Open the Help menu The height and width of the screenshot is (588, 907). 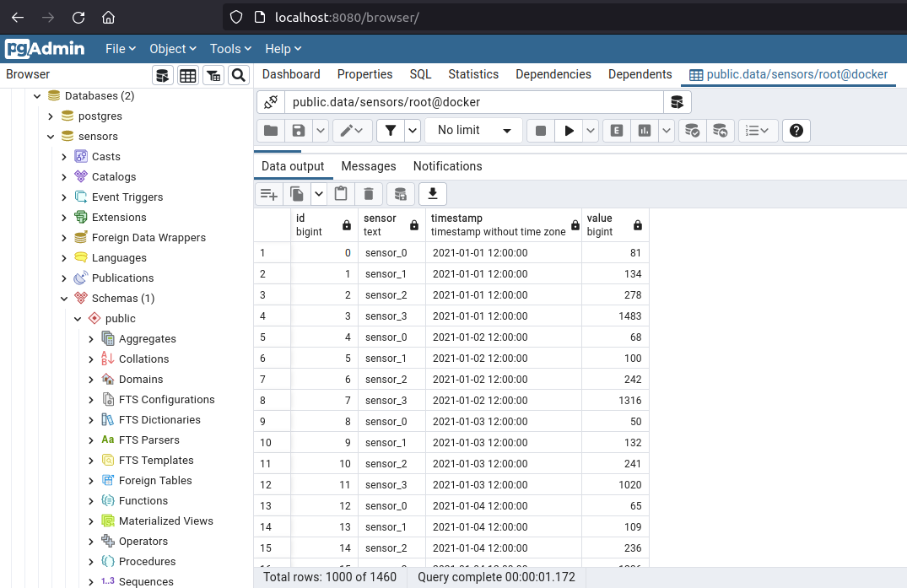coord(283,49)
